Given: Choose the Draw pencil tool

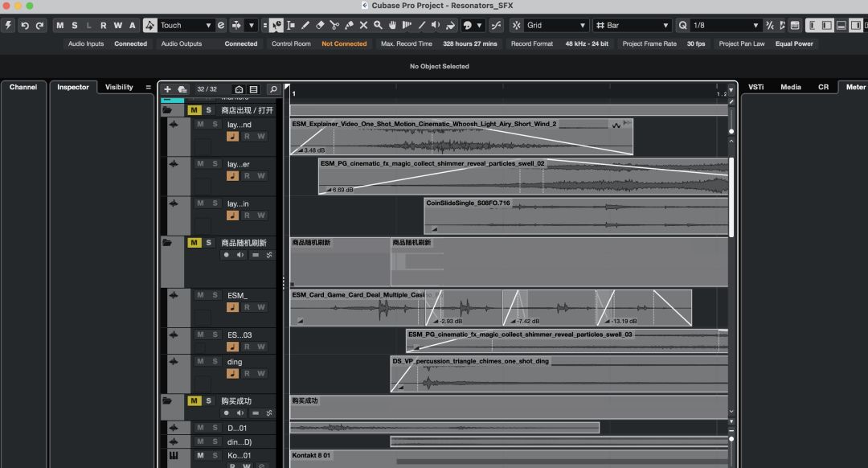Looking at the screenshot, I should 305,26.
